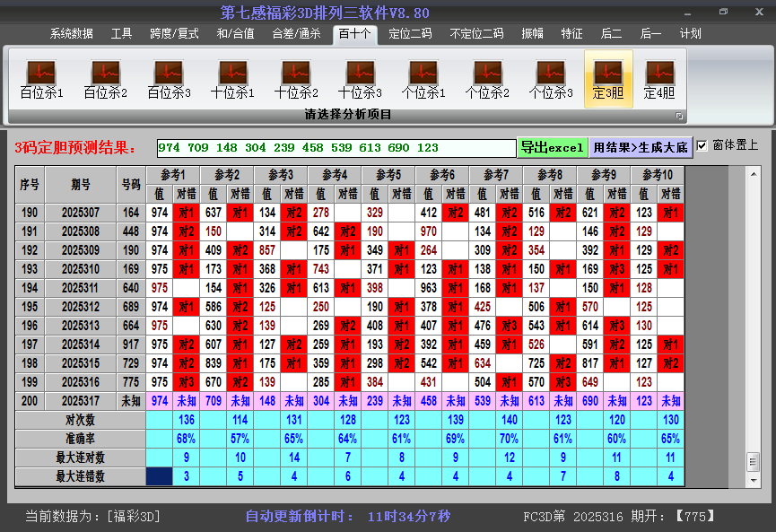Viewport: 776px width, 532px height.
Task: Select the 百位杀1 analysis icon
Action: tap(39, 76)
